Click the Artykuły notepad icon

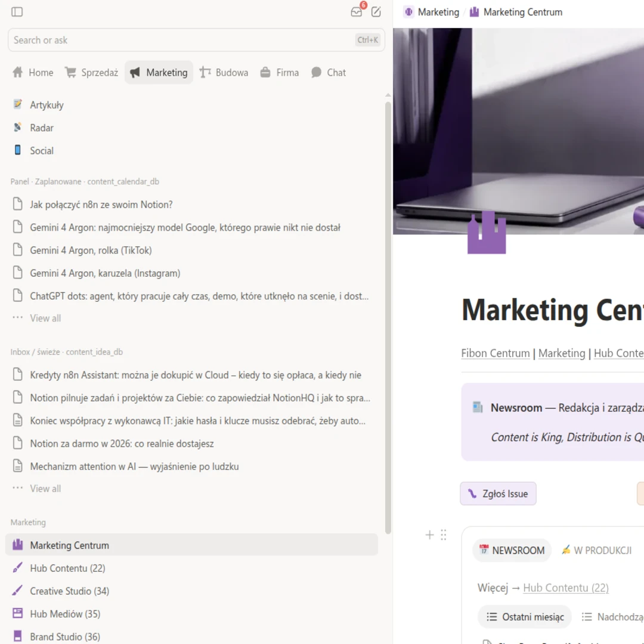[17, 104]
